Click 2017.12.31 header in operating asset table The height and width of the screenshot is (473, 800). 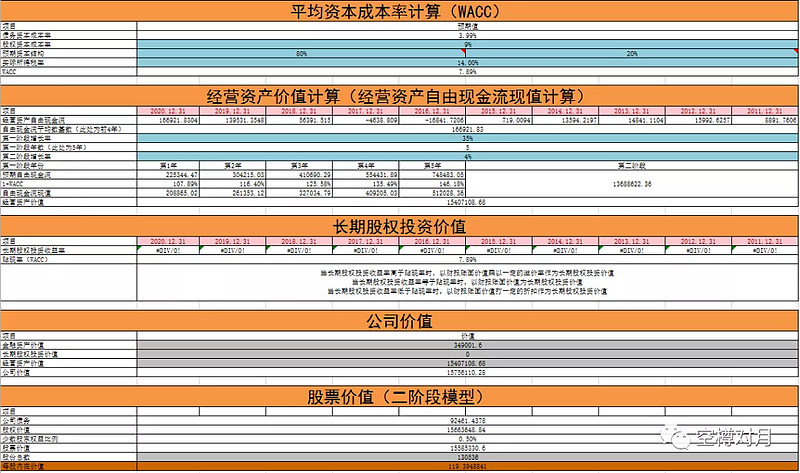tap(365, 111)
